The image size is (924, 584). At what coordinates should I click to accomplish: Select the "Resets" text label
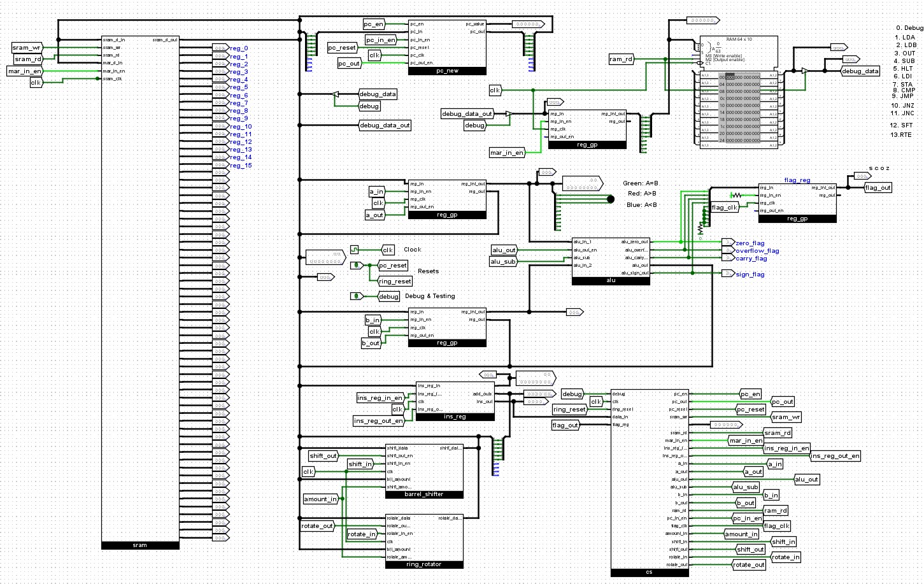pos(428,271)
